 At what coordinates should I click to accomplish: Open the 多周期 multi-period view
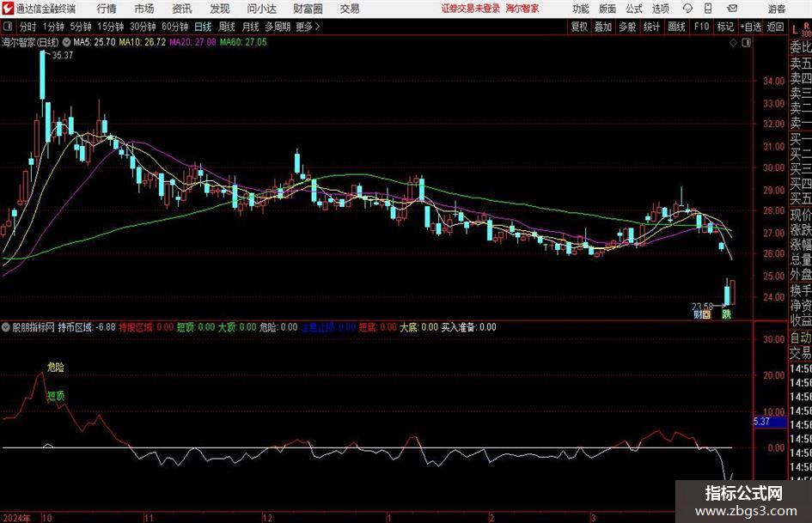pos(277,27)
